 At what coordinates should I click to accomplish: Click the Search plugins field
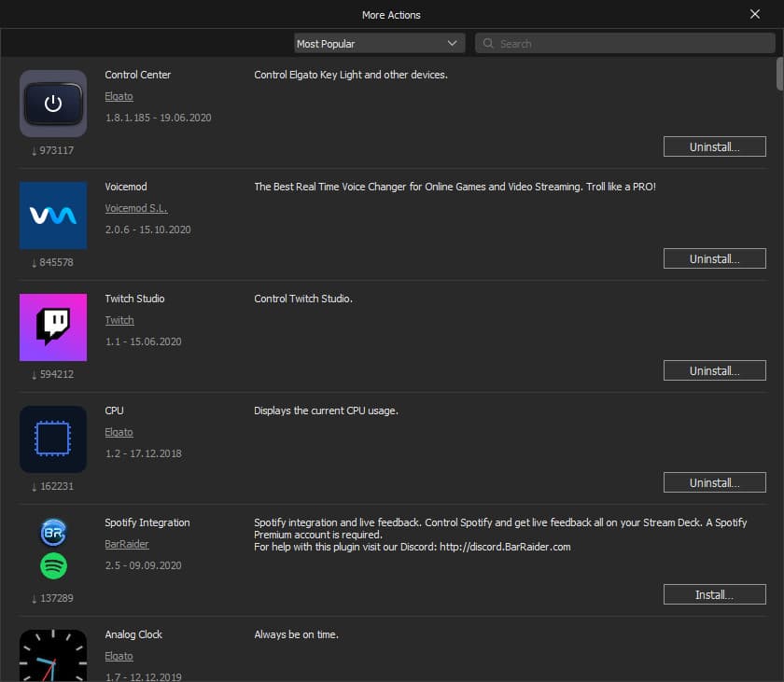(x=625, y=44)
